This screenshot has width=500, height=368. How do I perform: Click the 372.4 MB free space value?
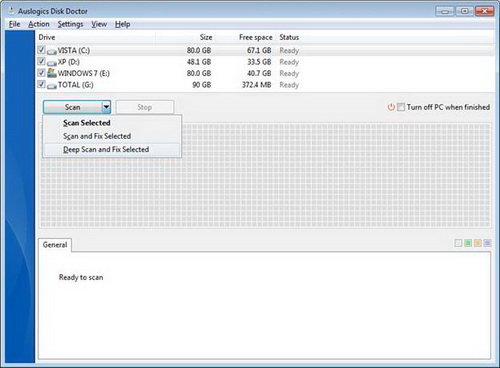[256, 85]
